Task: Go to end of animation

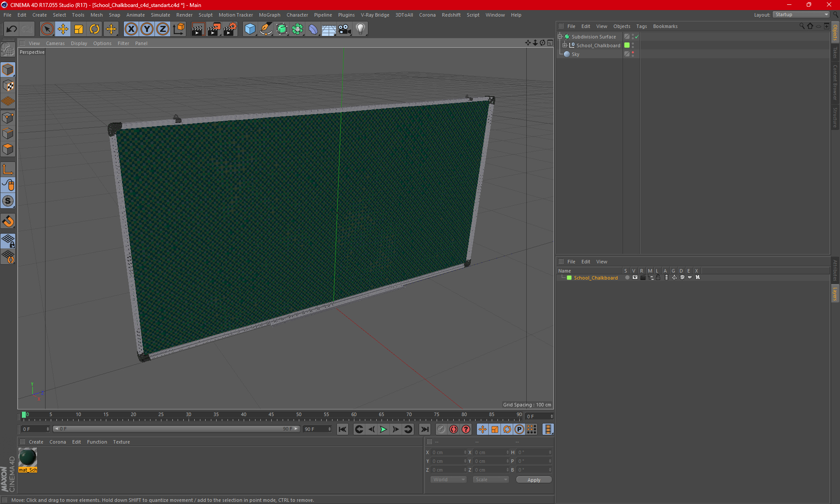Action: point(424,429)
